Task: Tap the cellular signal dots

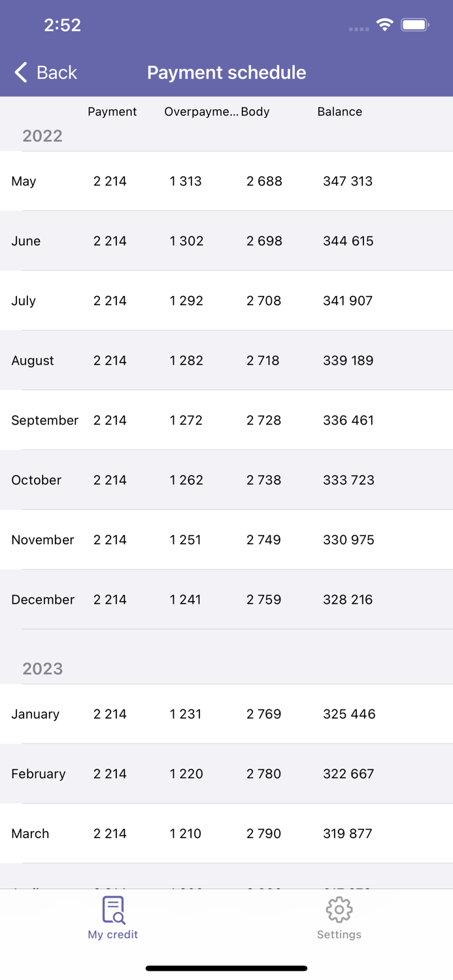Action: pos(358,28)
